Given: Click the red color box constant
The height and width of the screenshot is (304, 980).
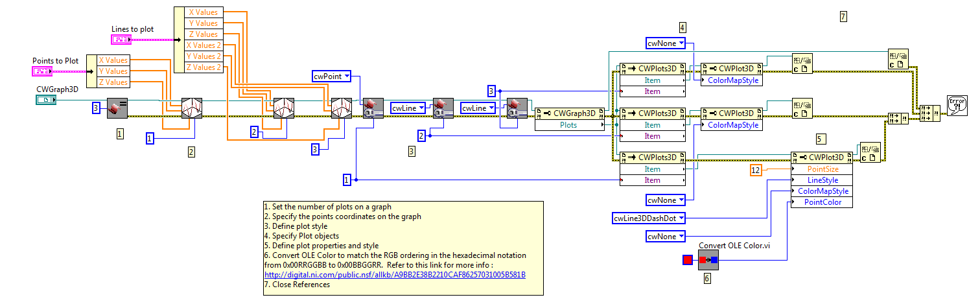Looking at the screenshot, I should tap(688, 261).
